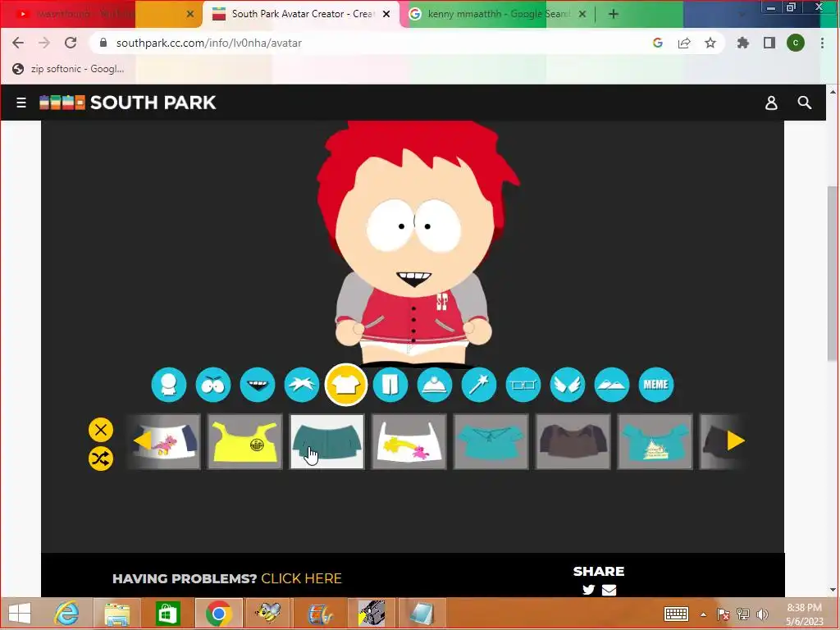Open the taskbar clock showing 8:38 PM
Viewport: 840px width, 630px height.
click(x=805, y=614)
